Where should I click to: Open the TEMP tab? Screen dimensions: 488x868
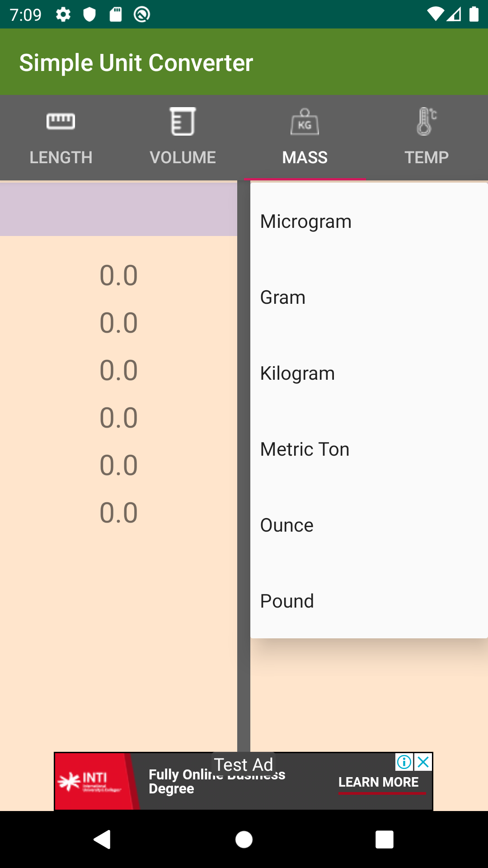425,157
